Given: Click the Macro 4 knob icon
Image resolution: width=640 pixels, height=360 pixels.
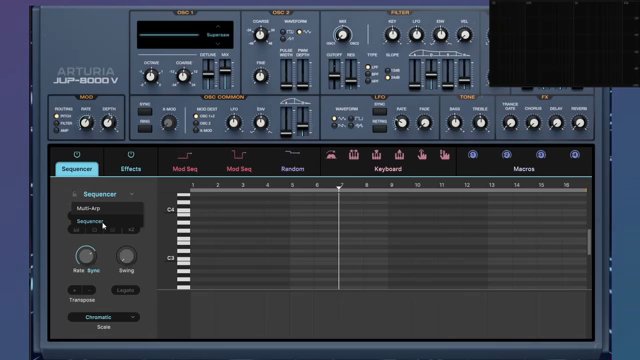Looking at the screenshot, I should coord(575,155).
